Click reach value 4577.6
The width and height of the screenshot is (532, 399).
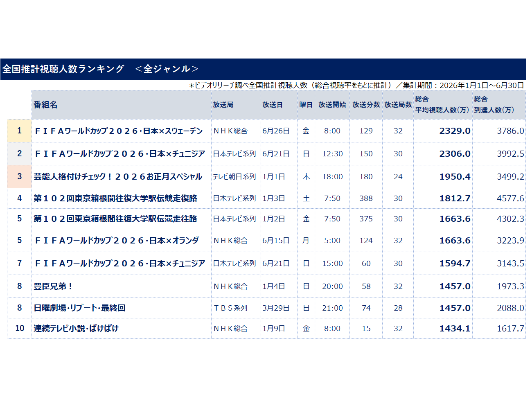pyautogui.click(x=510, y=198)
